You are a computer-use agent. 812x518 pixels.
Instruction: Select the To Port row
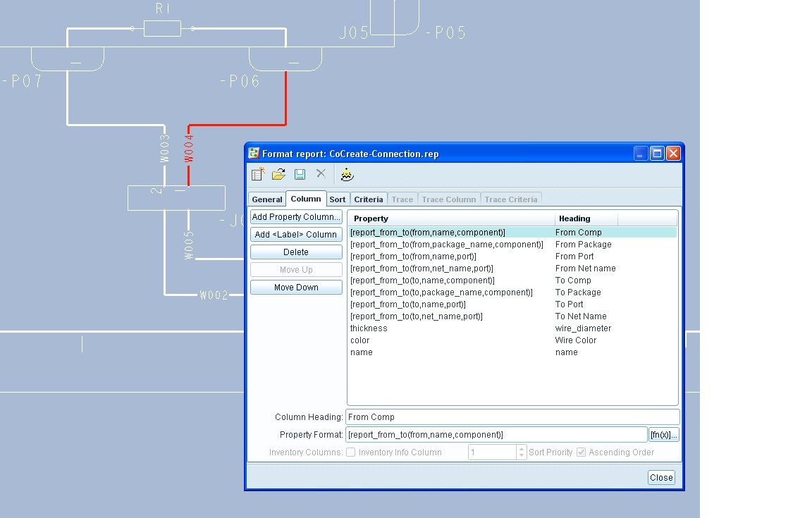[x=512, y=304]
